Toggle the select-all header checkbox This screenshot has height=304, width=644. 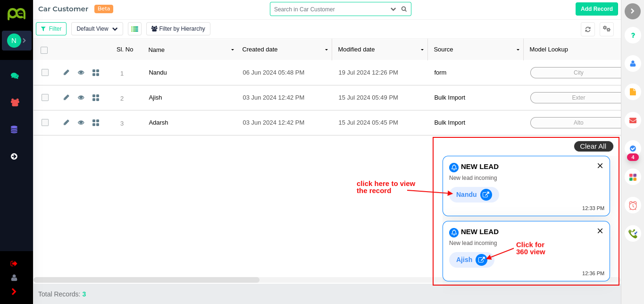[x=44, y=50]
